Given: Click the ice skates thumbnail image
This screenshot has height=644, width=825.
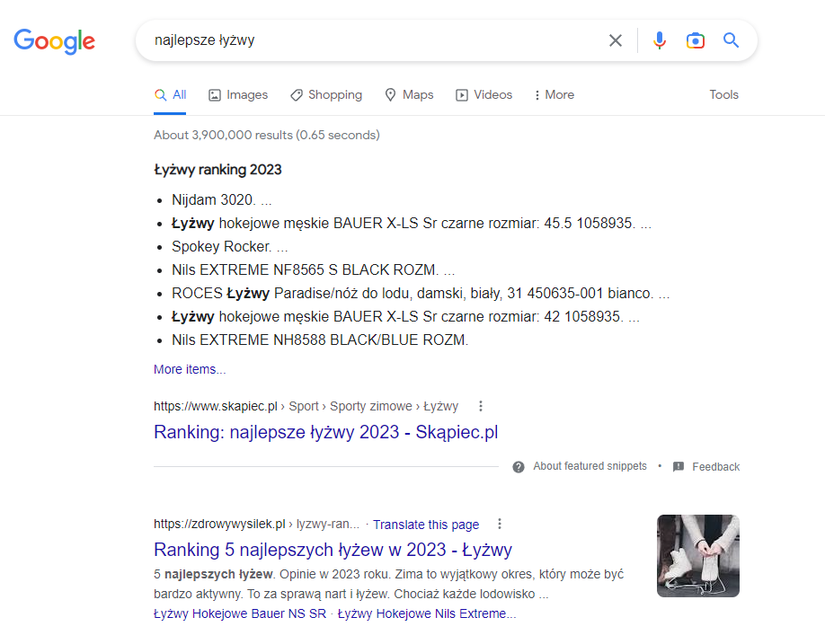Looking at the screenshot, I should [x=697, y=556].
